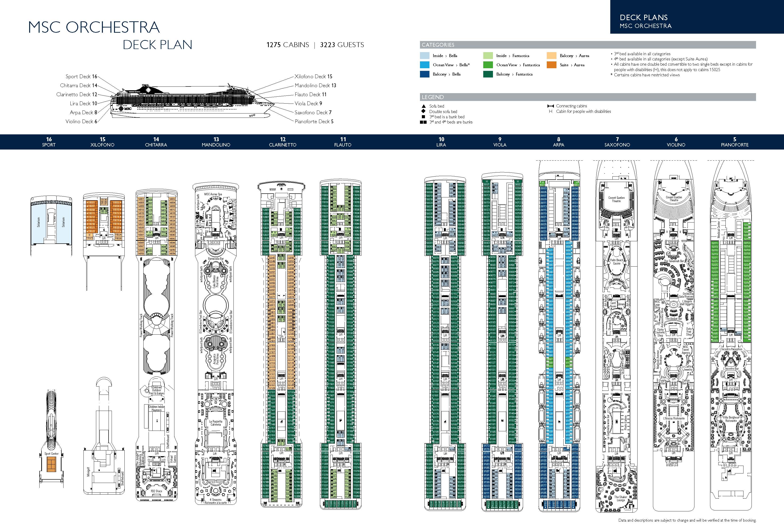Viewport: 784px width, 532px height.
Task: Select the Ocean View Fantastica green swatch
Action: click(488, 65)
